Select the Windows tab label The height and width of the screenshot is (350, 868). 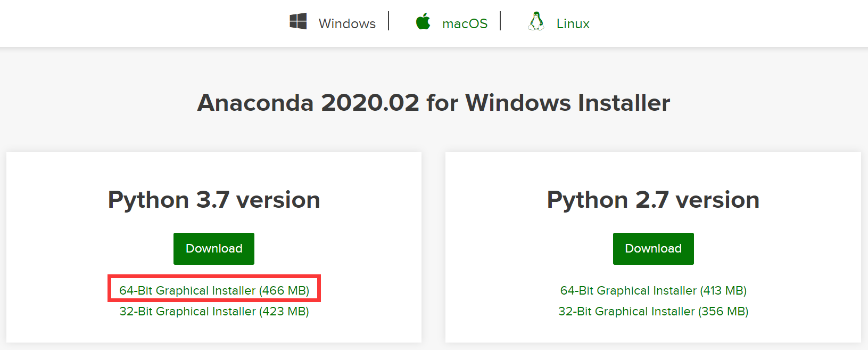click(347, 23)
